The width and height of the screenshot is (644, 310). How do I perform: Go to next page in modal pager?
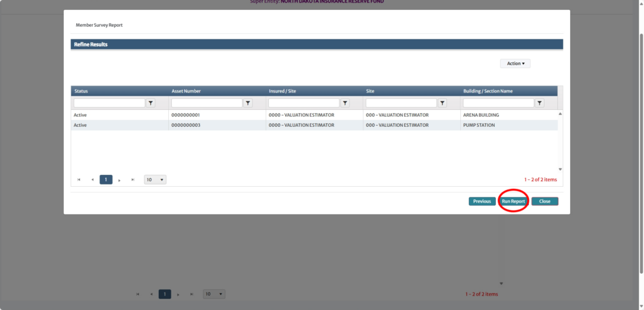pos(119,180)
